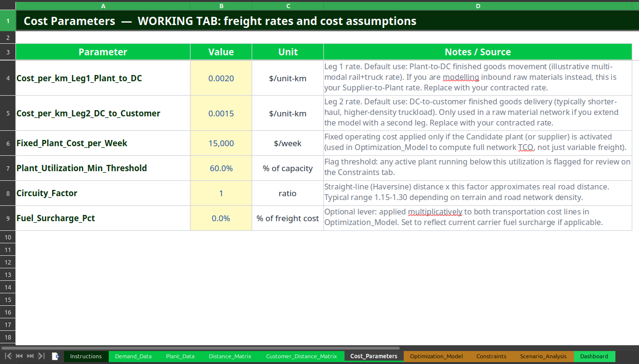Switch to the Plant_Data tab

pyautogui.click(x=180, y=356)
